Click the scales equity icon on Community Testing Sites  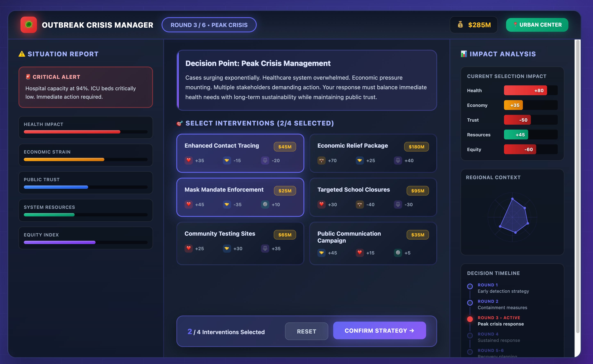click(x=265, y=249)
